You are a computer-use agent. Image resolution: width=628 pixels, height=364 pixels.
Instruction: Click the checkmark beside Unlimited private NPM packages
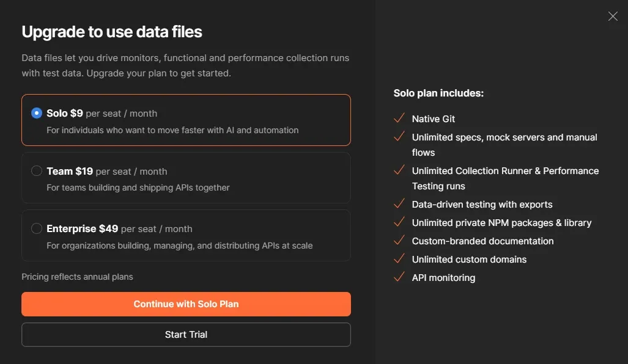pyautogui.click(x=399, y=222)
